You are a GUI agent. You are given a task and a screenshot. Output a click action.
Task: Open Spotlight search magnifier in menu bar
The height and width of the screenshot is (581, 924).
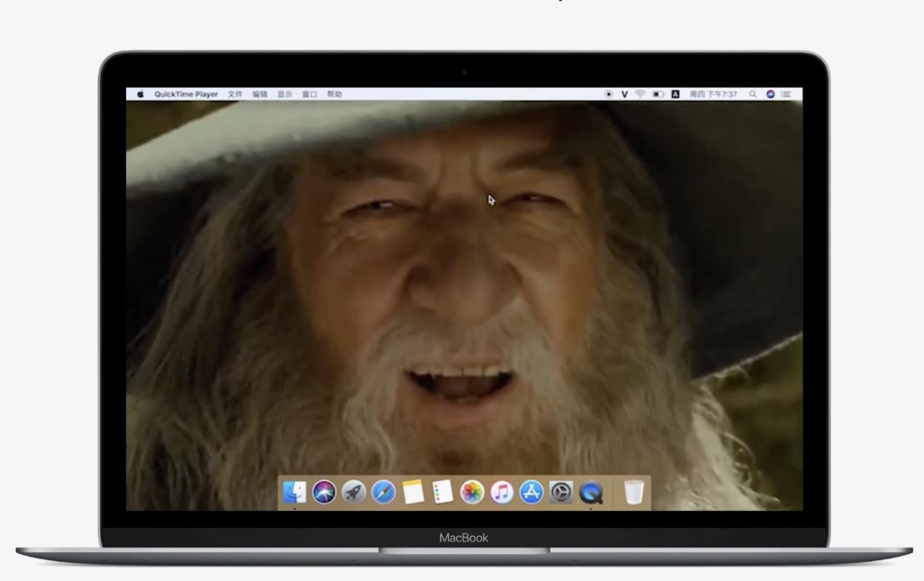coord(753,94)
